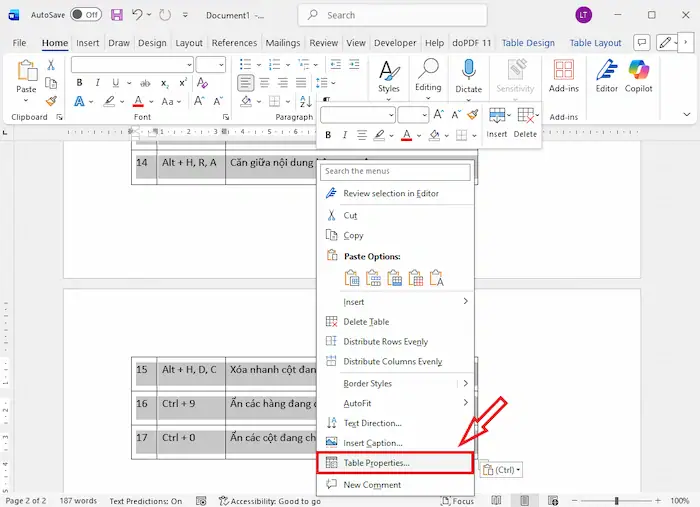Open Copilot from the ribbon

638,69
